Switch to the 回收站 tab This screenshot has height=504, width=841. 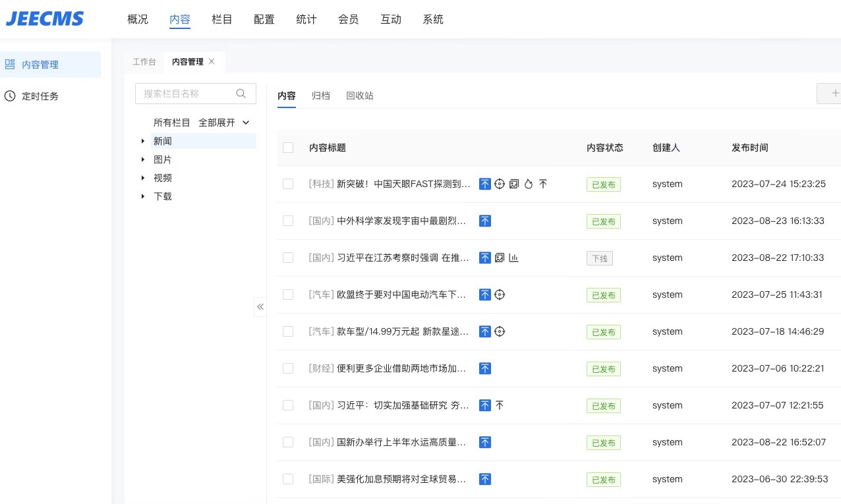coord(360,96)
